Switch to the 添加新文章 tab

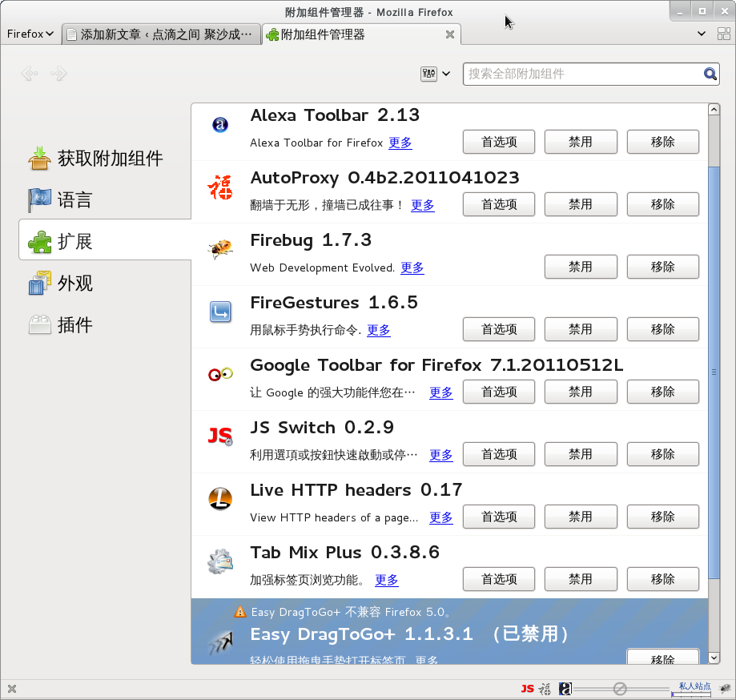[x=162, y=34]
